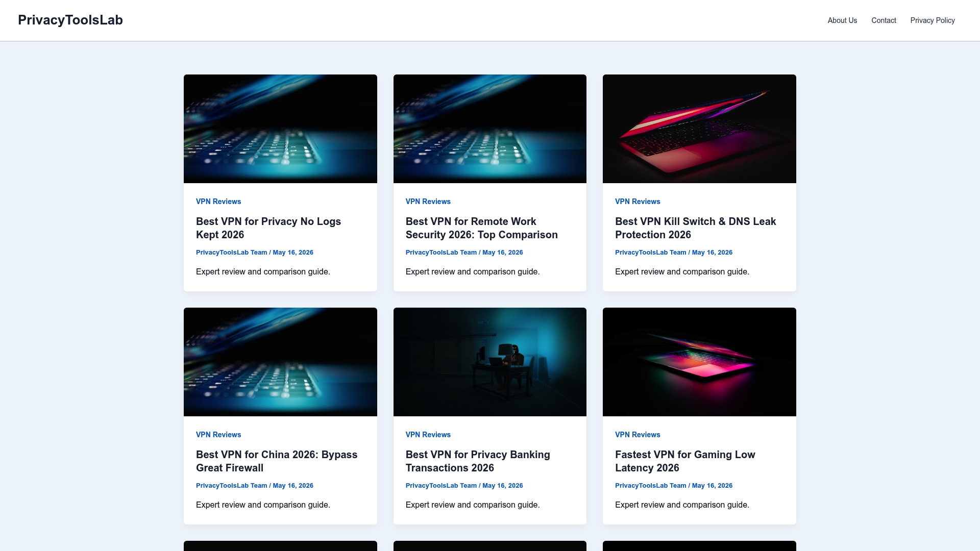Open PrivacyToolsLab Team author on Banking card
The image size is (980, 551).
(441, 486)
